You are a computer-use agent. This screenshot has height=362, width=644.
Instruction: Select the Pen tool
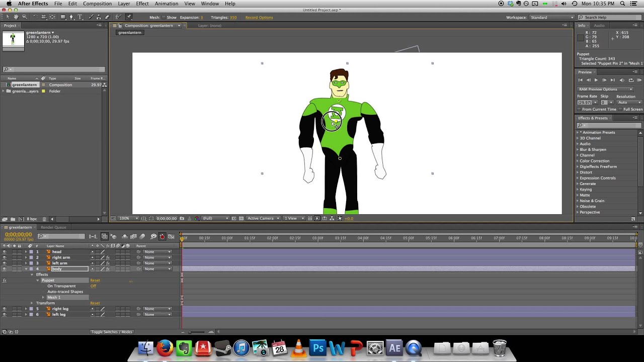pyautogui.click(x=71, y=17)
